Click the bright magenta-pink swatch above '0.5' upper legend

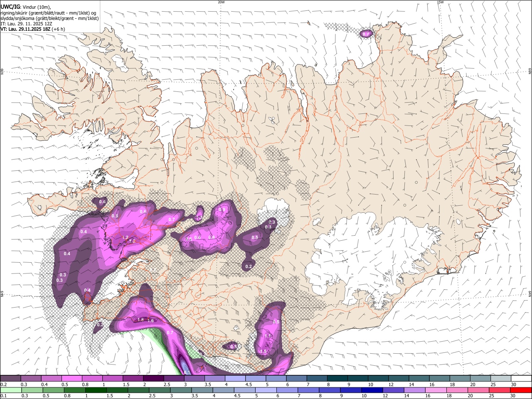point(71,379)
